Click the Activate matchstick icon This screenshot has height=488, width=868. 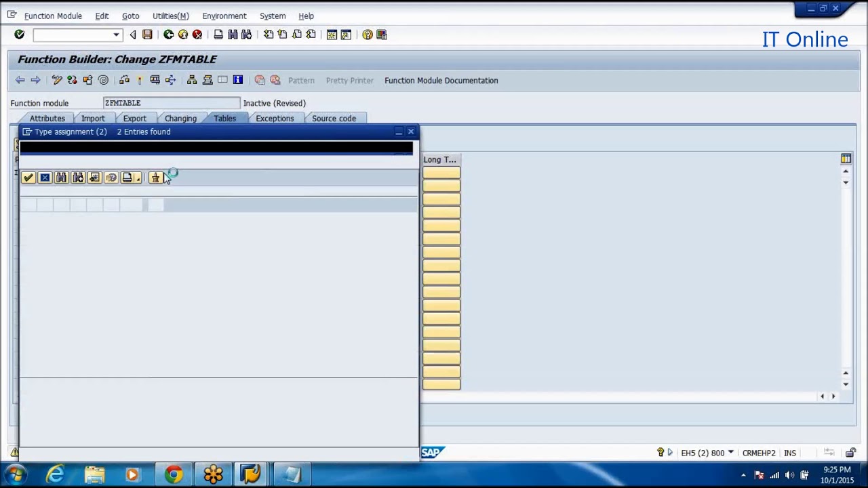pos(139,80)
